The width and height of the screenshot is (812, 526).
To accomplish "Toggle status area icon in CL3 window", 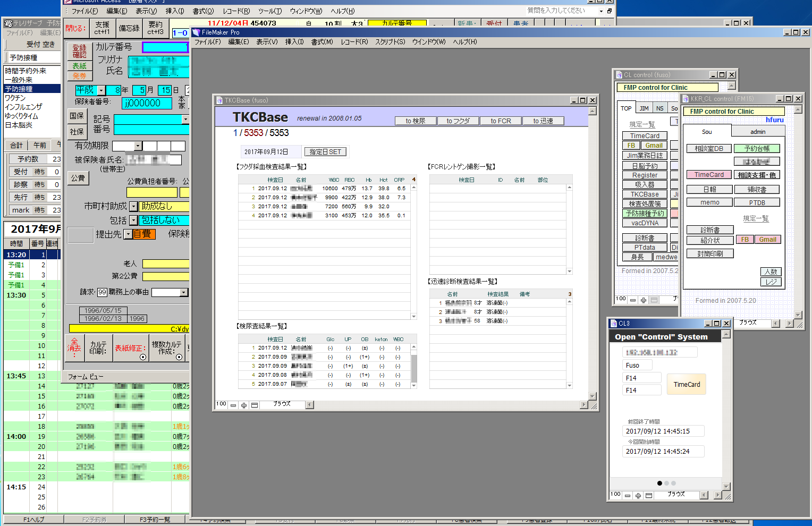I will (x=649, y=495).
